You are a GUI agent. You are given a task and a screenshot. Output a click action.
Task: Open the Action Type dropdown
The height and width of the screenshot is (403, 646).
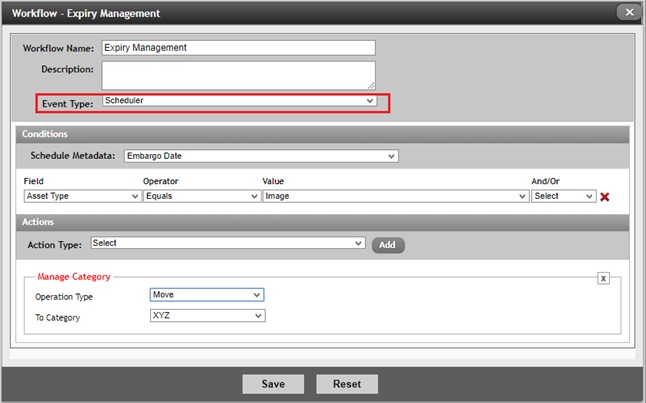tap(228, 243)
